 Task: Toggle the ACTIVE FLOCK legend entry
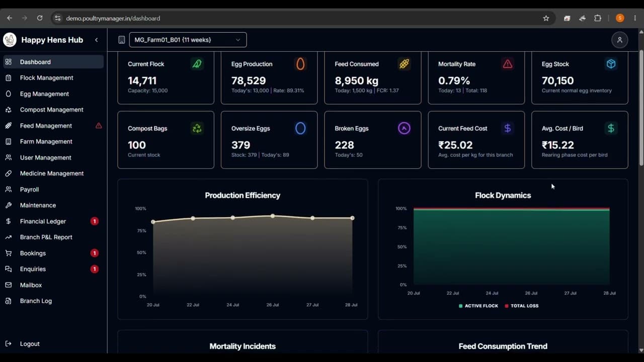(x=478, y=306)
